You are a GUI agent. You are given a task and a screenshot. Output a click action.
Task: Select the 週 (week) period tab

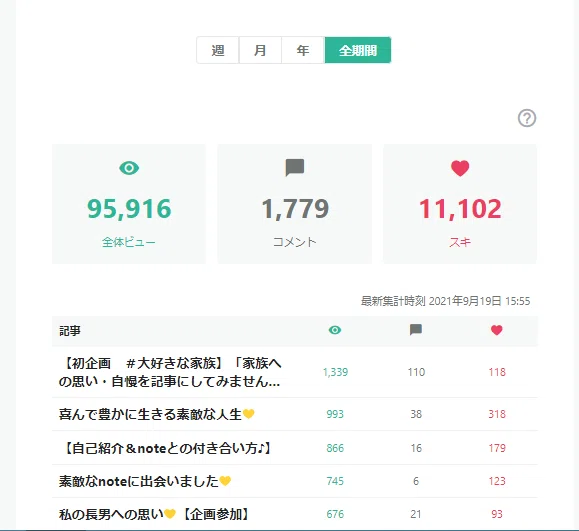pos(218,50)
